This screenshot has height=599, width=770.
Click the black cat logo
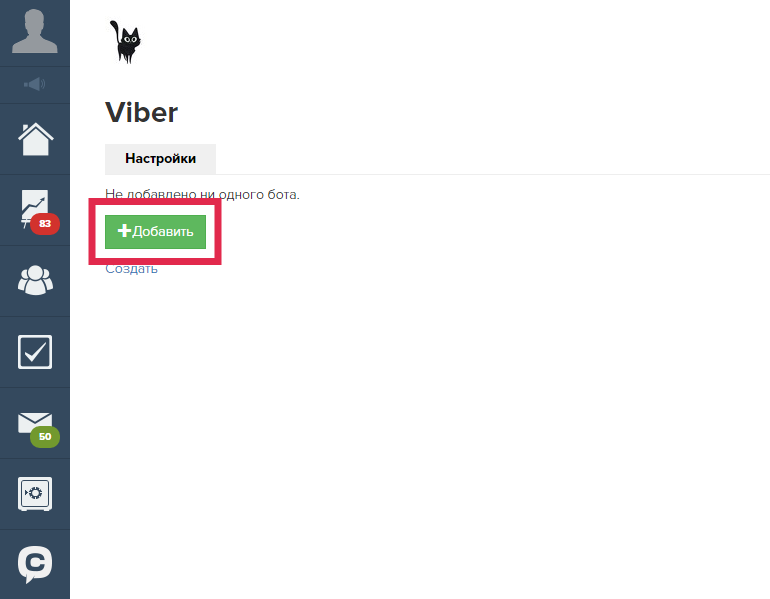[125, 42]
